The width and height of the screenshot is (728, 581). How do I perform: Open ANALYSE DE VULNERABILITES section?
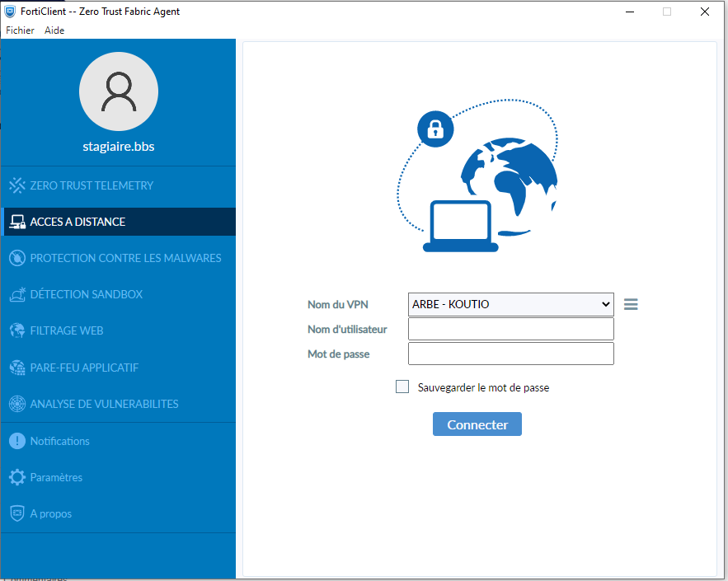(x=118, y=404)
